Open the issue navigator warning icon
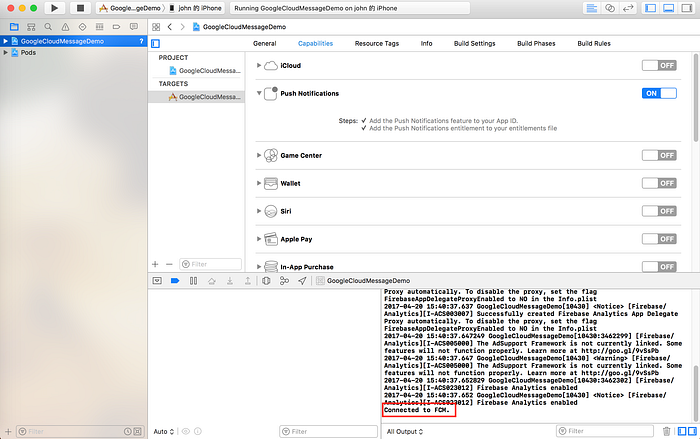 [x=65, y=27]
